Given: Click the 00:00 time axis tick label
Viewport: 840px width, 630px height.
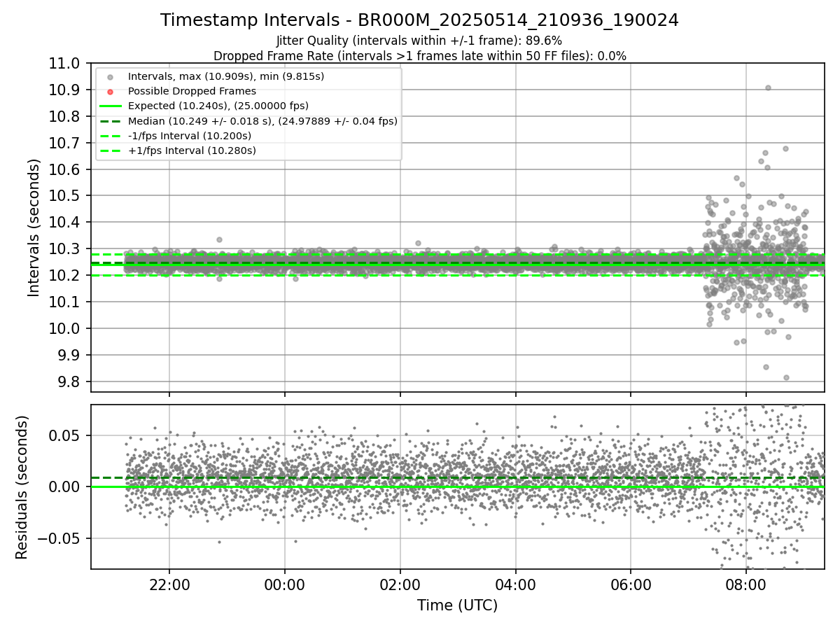Looking at the screenshot, I should (x=285, y=584).
